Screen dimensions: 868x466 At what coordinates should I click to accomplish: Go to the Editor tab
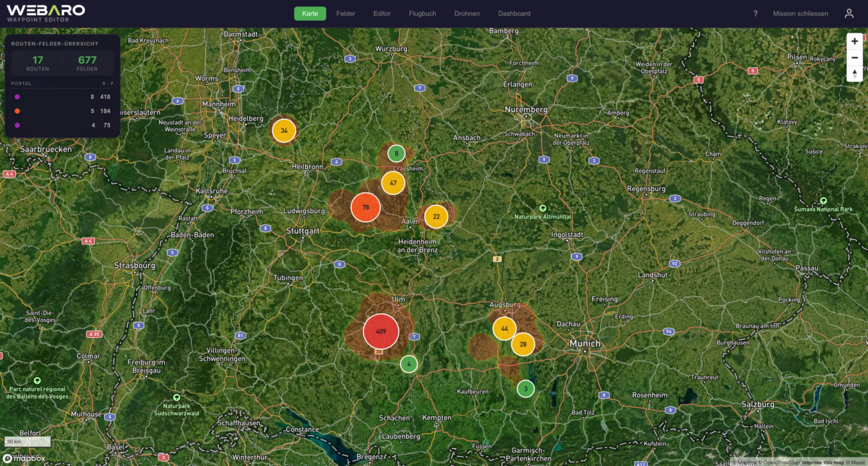pos(382,13)
